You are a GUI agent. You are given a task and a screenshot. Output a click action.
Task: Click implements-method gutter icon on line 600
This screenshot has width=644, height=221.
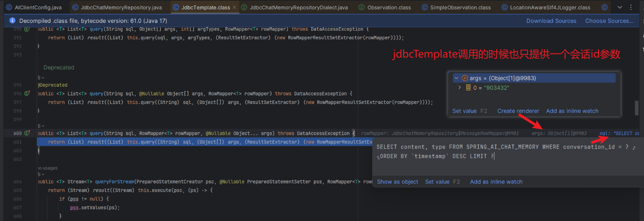click(x=27, y=133)
